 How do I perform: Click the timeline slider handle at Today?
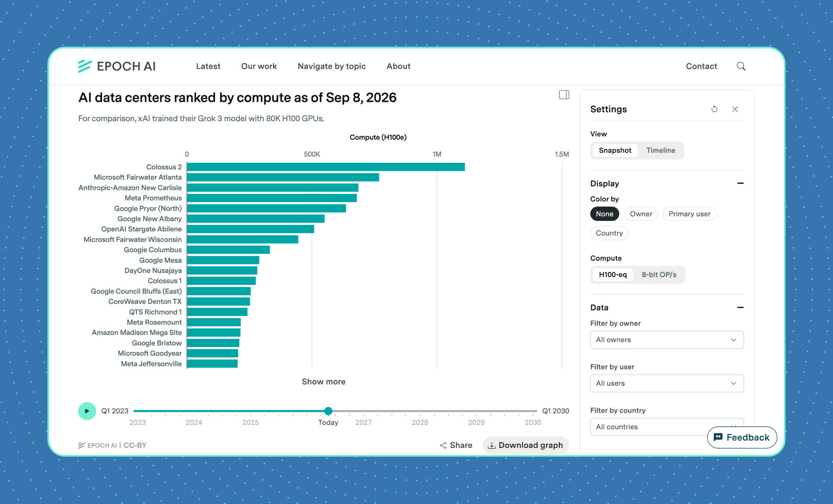(x=328, y=411)
